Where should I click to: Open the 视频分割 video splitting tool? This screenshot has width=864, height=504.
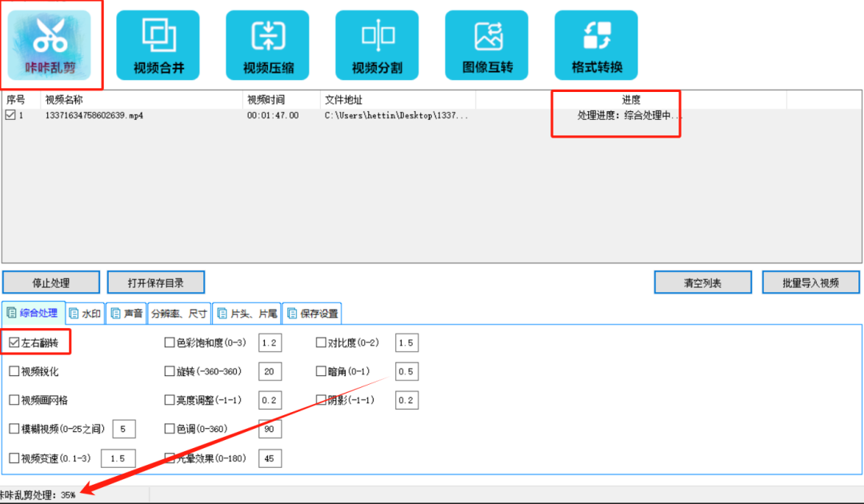pyautogui.click(x=376, y=44)
